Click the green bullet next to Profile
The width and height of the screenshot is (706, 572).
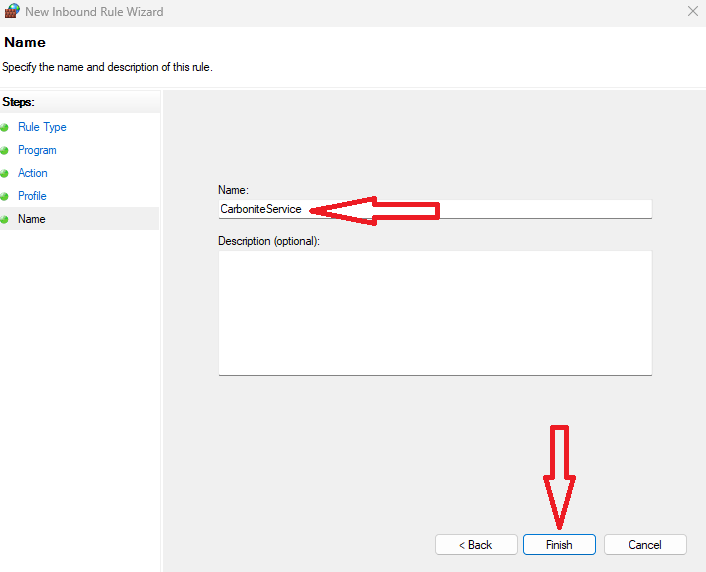click(5, 197)
